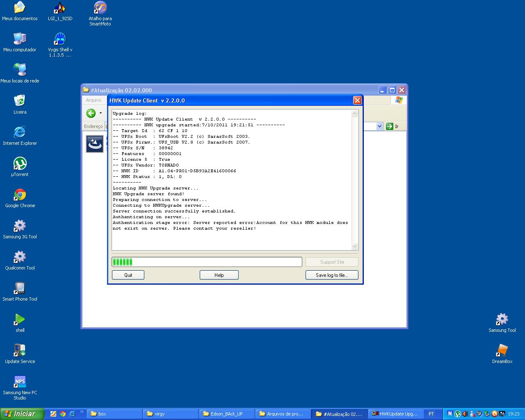Click PT language indicator
This screenshot has width=525, height=420.
pos(431,414)
